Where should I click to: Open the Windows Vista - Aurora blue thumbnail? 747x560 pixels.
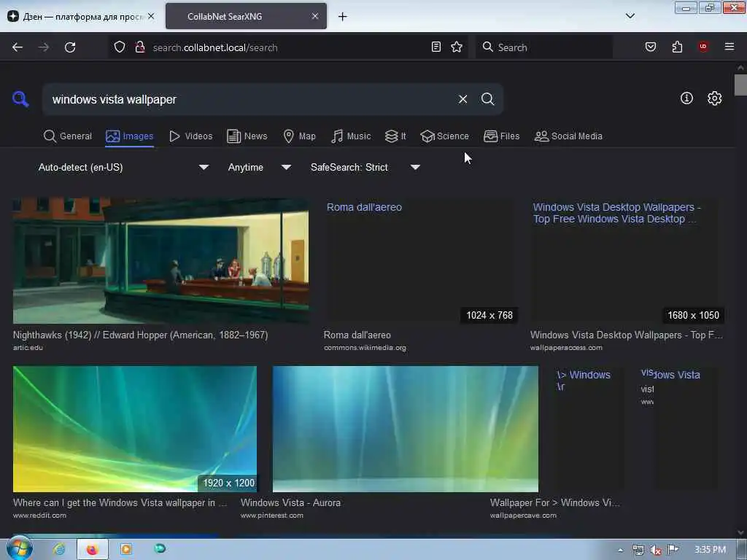406,429
